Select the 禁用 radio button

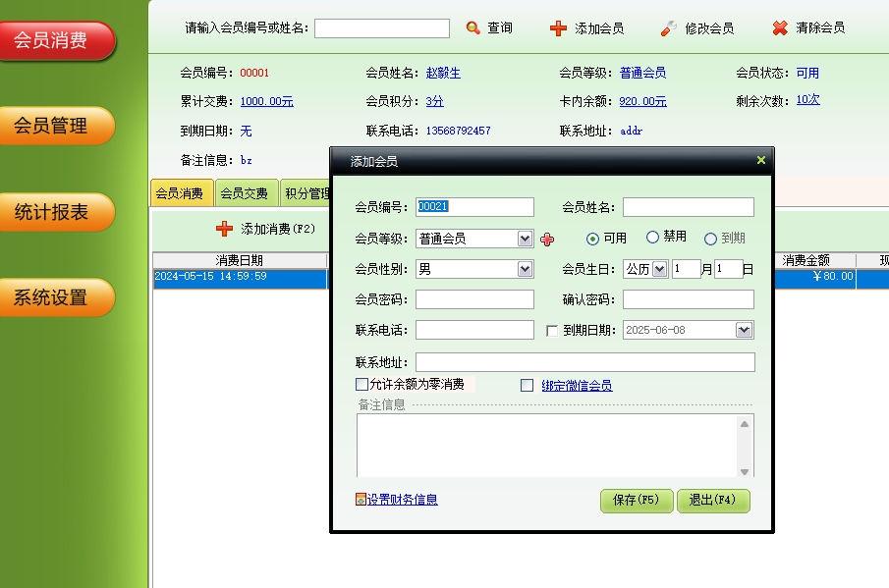pyautogui.click(x=652, y=238)
